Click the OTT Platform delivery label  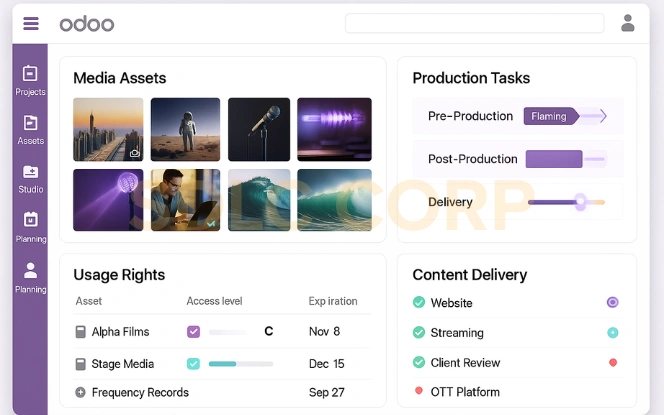pos(465,392)
